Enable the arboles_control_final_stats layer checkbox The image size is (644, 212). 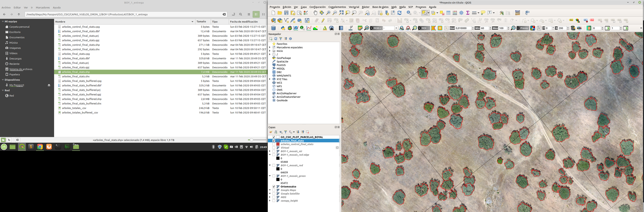point(274,144)
